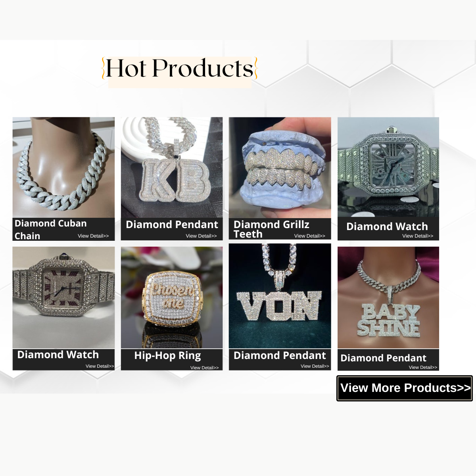Select the Hip-Hop Ring title label

coord(167,355)
